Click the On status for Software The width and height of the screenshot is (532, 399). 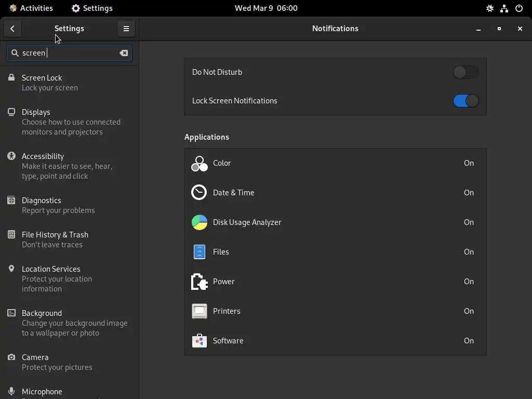pos(469,341)
